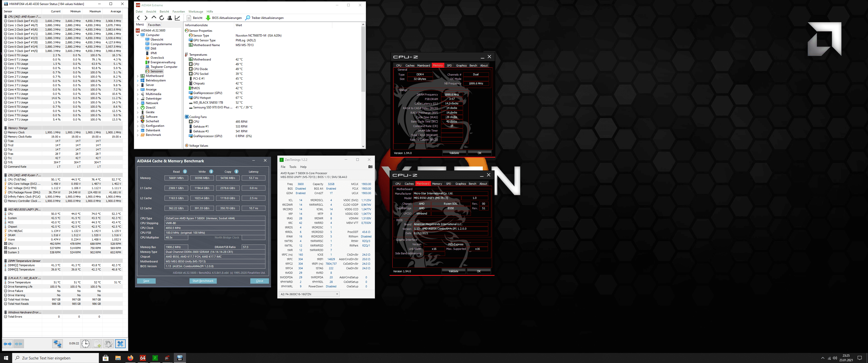Open HWiNFO settings gear icon
The height and width of the screenshot is (363, 868).
coord(108,344)
